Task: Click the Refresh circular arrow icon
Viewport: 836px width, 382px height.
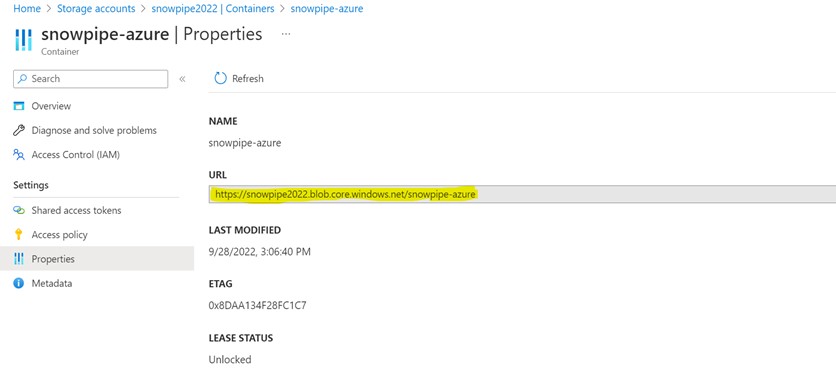Action: [220, 78]
